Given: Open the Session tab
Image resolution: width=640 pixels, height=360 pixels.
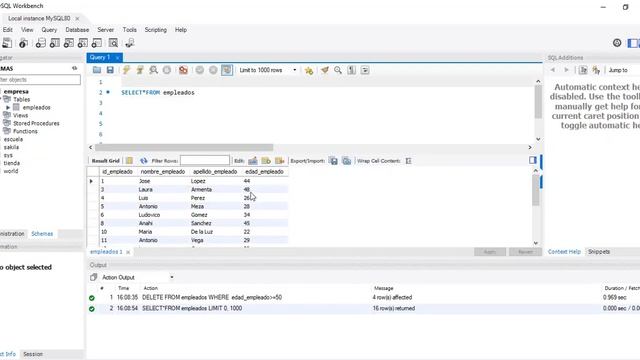Looking at the screenshot, I should [x=33, y=354].
